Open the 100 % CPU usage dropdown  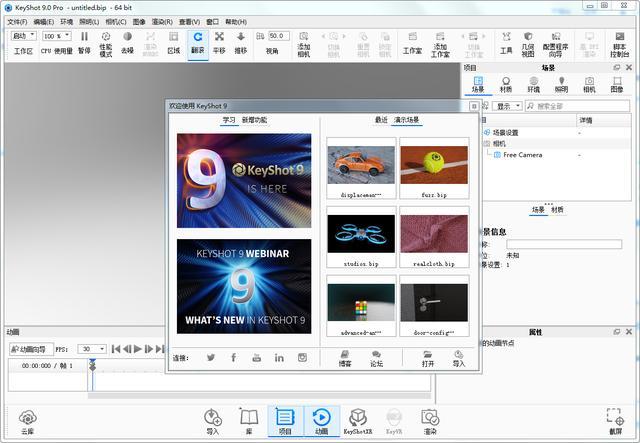click(57, 36)
